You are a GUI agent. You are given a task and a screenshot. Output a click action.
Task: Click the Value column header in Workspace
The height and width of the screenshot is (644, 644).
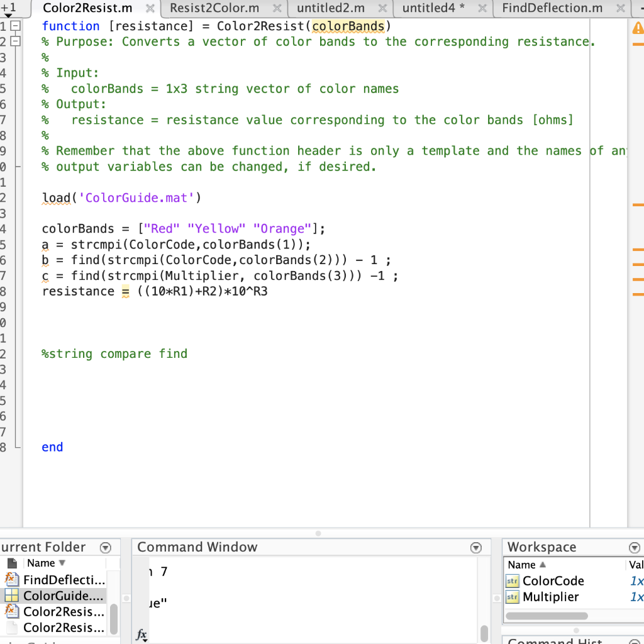[636, 565]
